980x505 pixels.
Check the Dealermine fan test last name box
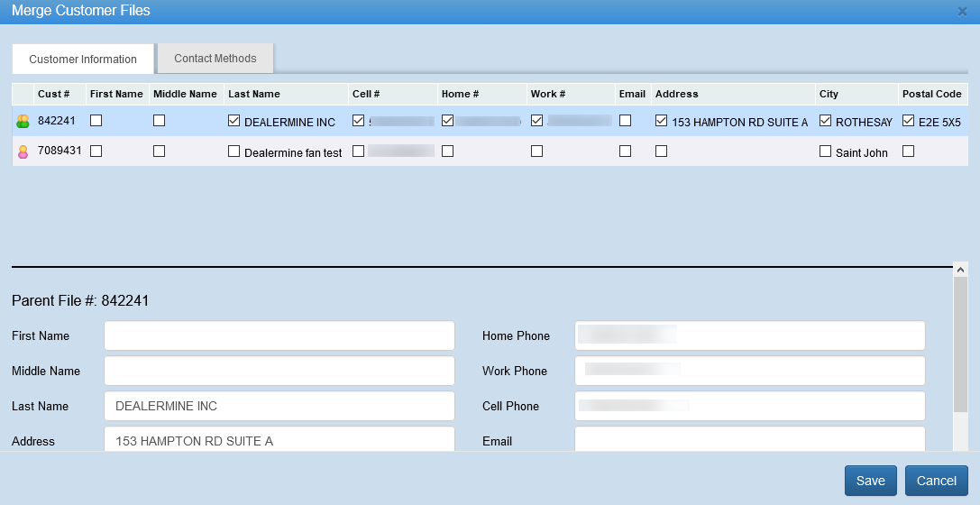click(234, 151)
